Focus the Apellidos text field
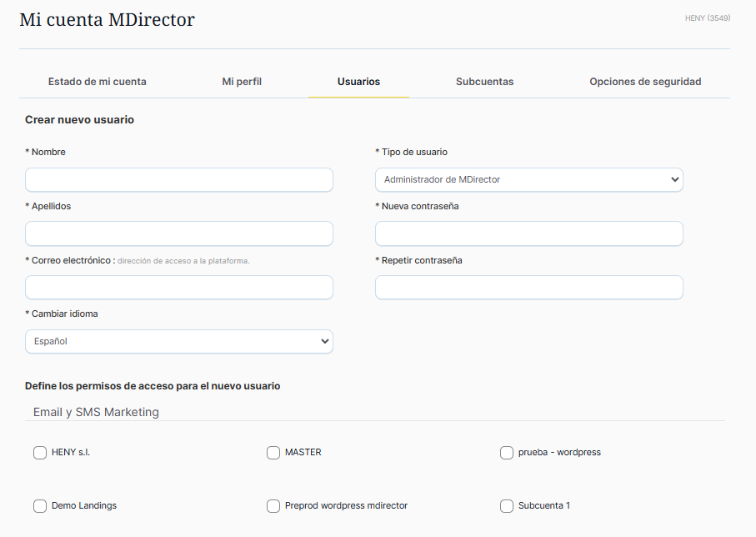This screenshot has height=537, width=756. 178,234
